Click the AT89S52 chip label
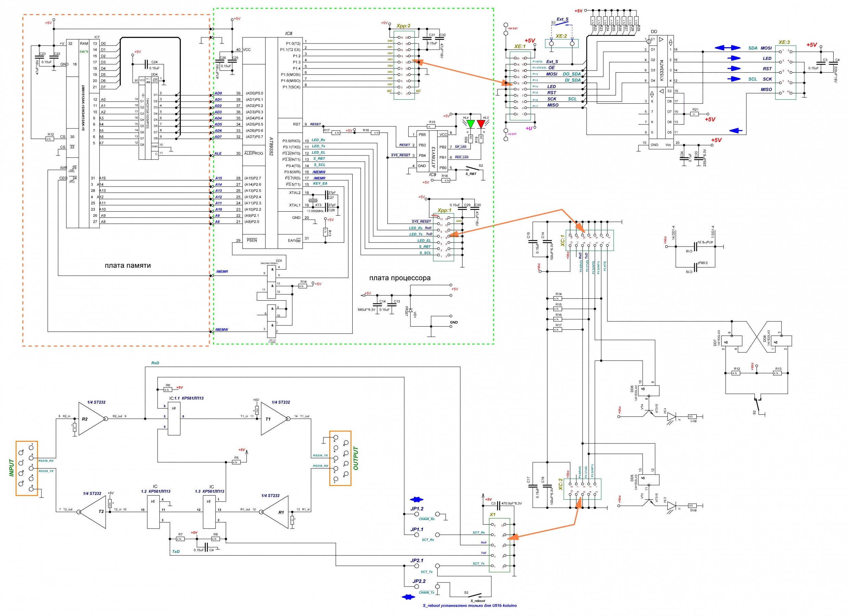Image resolution: width=848 pixels, height=616 pixels. pos(271,146)
